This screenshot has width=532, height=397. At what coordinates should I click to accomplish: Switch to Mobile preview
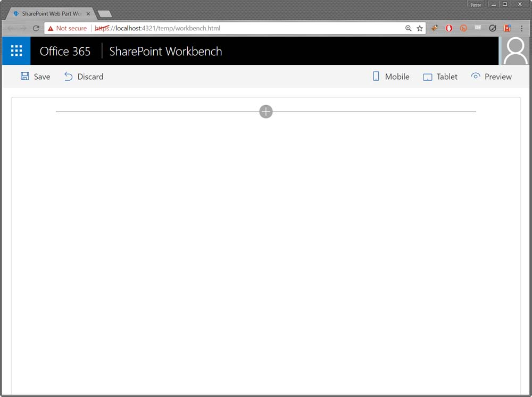click(x=391, y=77)
